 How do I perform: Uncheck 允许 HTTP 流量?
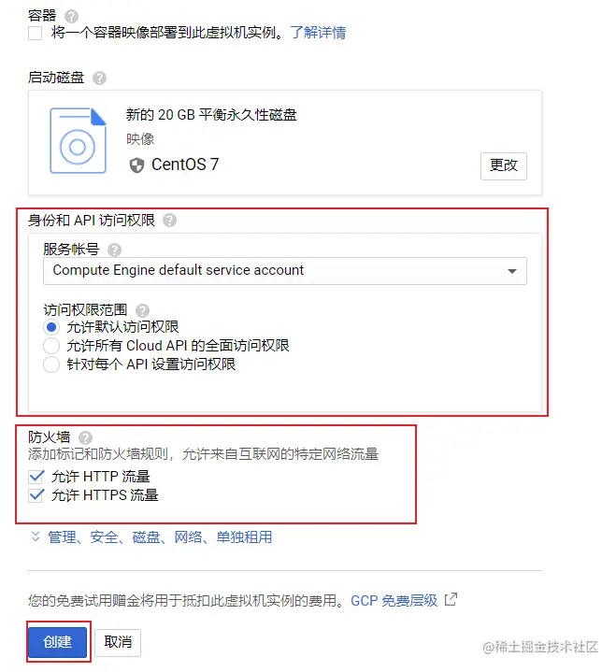tap(36, 476)
